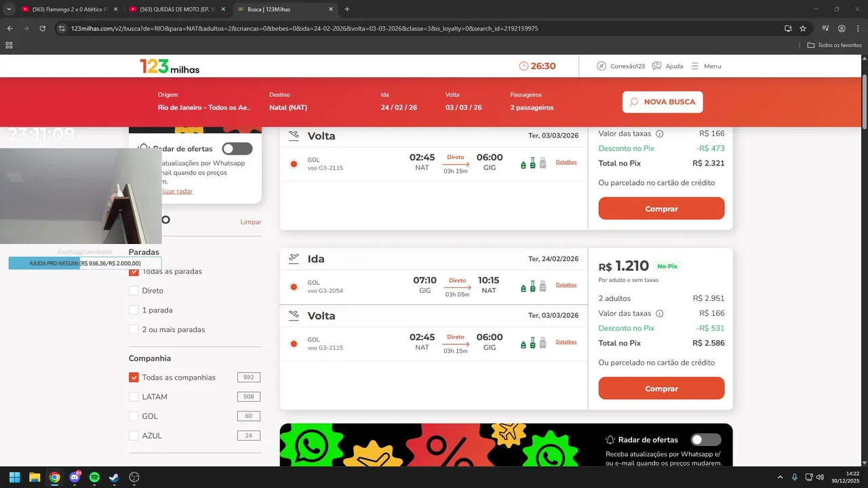Open the Conexão123 link
The image size is (868, 488).
[x=620, y=66]
